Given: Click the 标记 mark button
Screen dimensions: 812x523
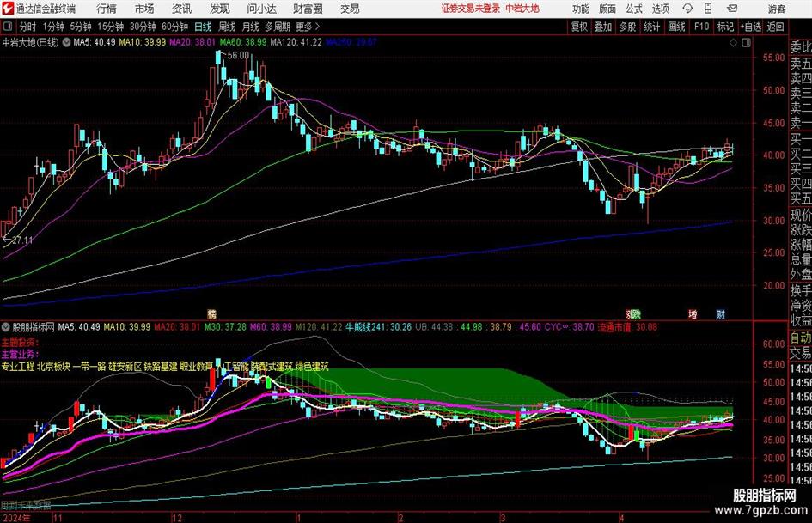Looking at the screenshot, I should pos(725,27).
